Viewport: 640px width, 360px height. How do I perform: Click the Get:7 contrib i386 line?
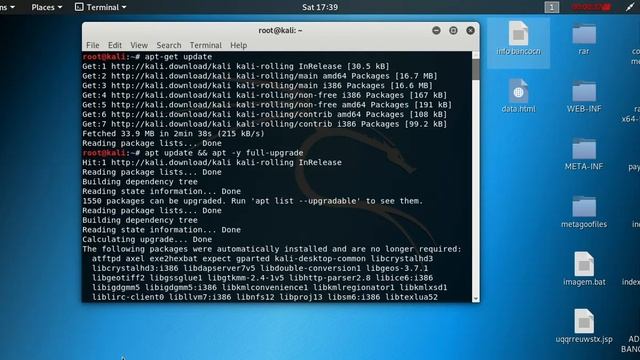(265, 124)
